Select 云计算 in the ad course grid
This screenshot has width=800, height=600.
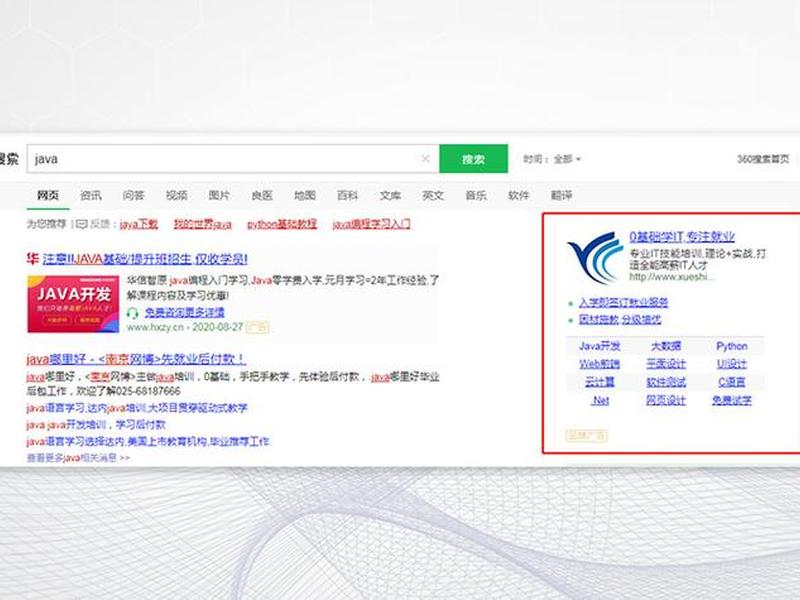599,382
